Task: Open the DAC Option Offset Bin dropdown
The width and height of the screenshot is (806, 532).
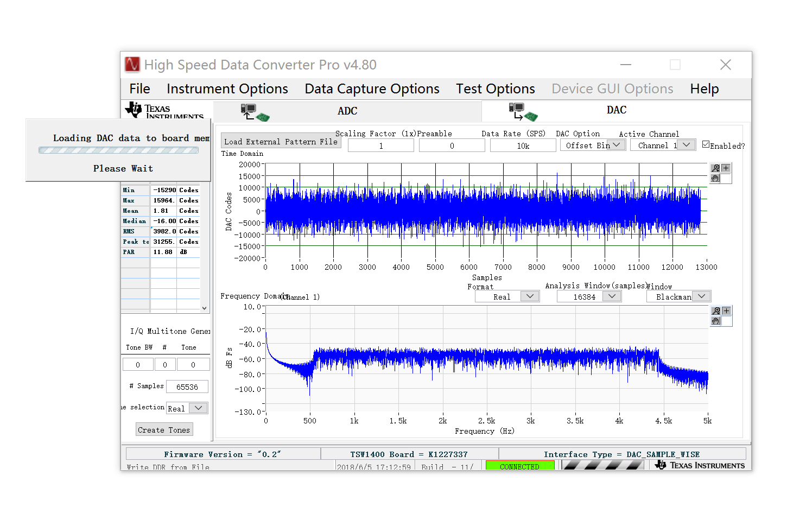Action: [x=593, y=145]
